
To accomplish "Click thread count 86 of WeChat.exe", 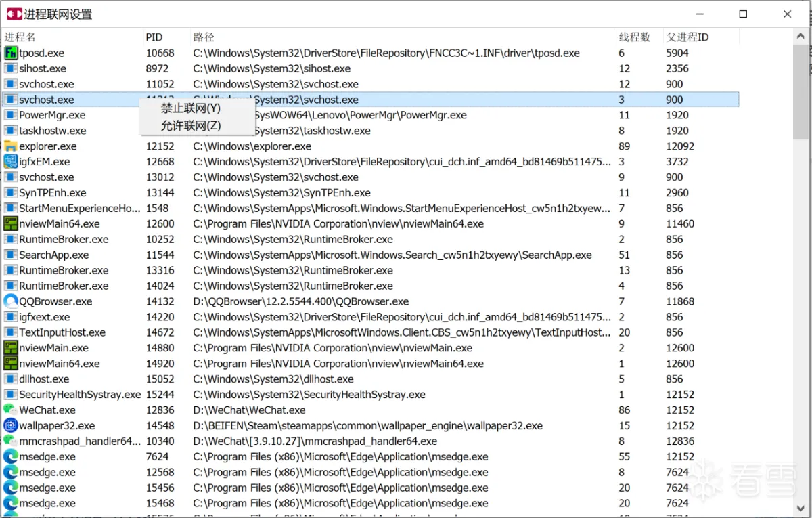I will point(624,410).
